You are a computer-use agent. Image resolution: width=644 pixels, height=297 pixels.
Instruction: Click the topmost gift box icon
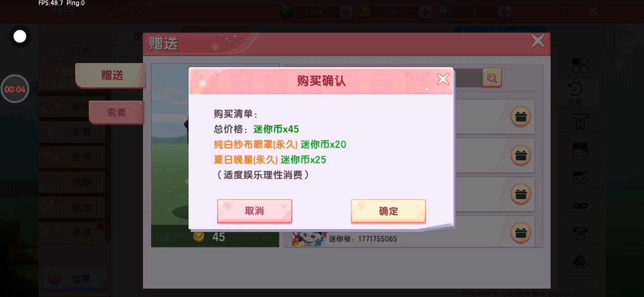coord(521,117)
